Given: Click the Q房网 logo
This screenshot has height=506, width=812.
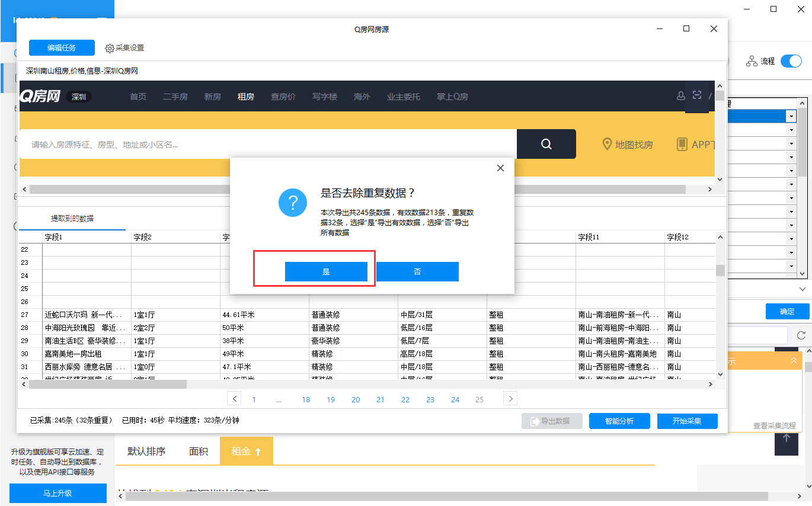Looking at the screenshot, I should pos(40,96).
